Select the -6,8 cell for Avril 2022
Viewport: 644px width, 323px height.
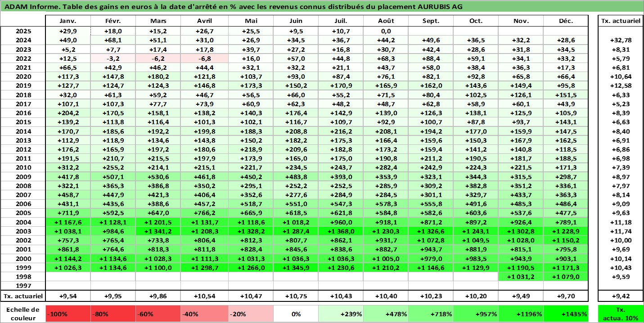pos(205,58)
